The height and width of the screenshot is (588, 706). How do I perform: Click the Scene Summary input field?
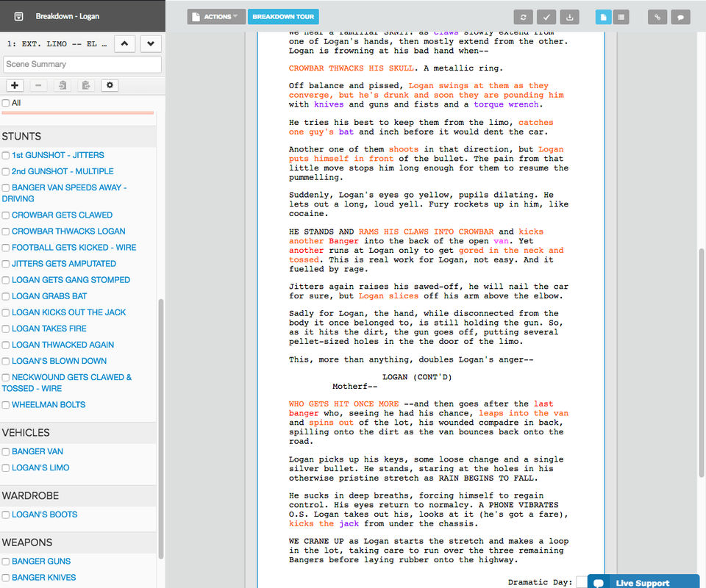82,65
